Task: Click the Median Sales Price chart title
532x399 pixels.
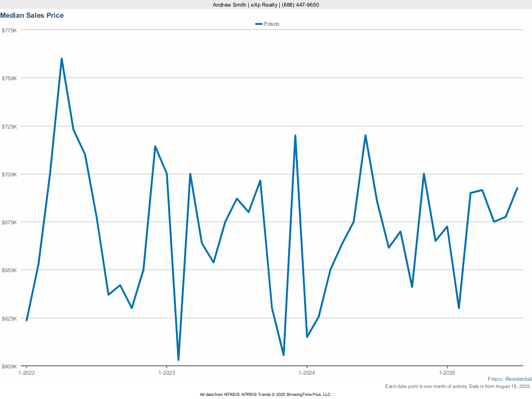Action: pos(32,16)
